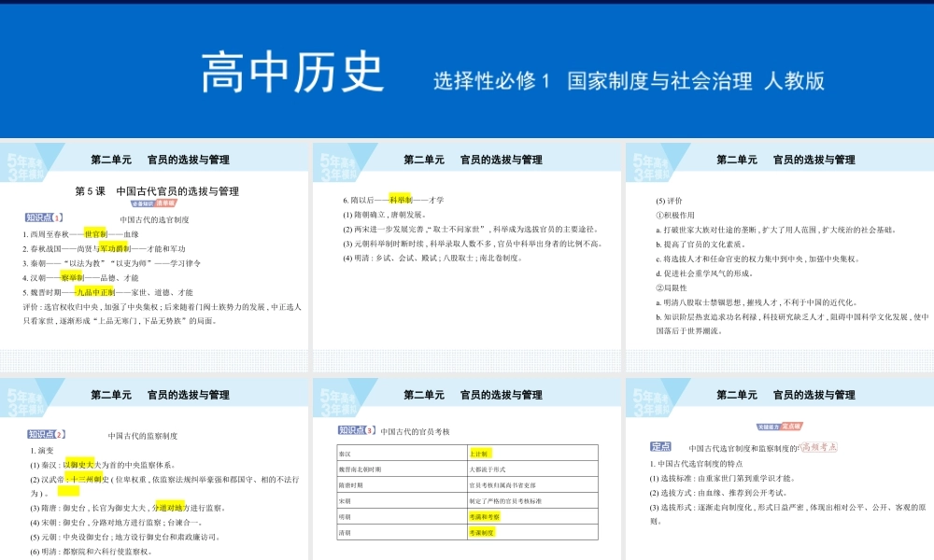Screen dimensions: 934x560
Task: Click the subtitle 中国古代的监察制度
Action: pyautogui.click(x=142, y=436)
